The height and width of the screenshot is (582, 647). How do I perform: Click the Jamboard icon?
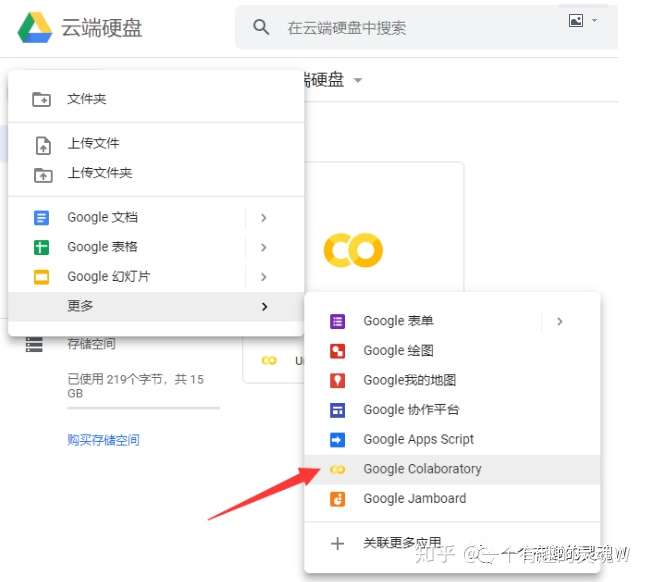point(338,499)
